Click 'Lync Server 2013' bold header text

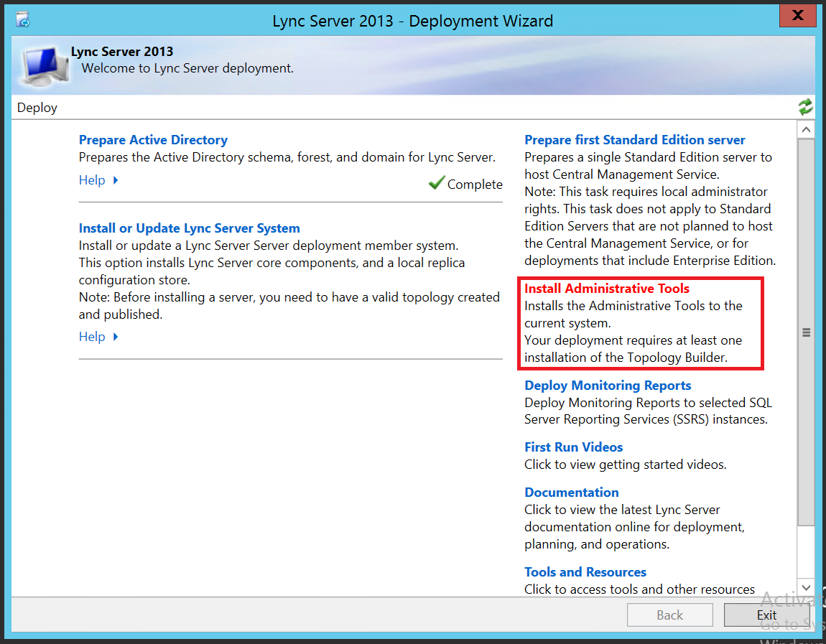click(x=121, y=51)
